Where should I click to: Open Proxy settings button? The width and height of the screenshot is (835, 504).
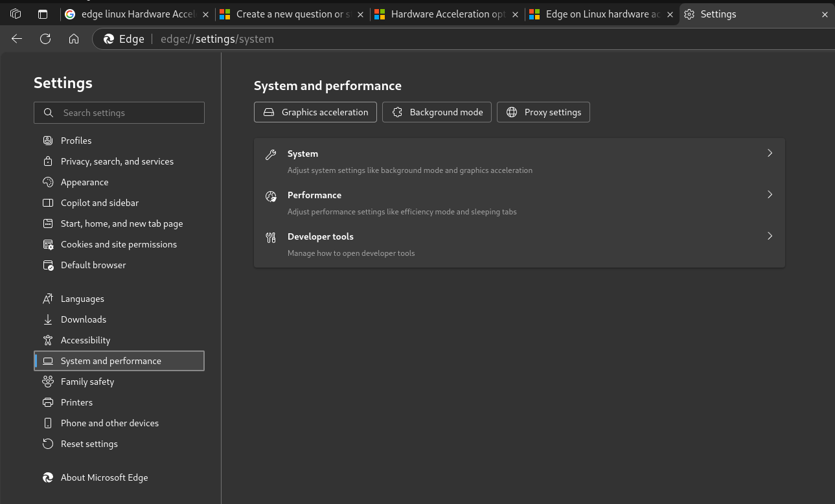pyautogui.click(x=543, y=112)
